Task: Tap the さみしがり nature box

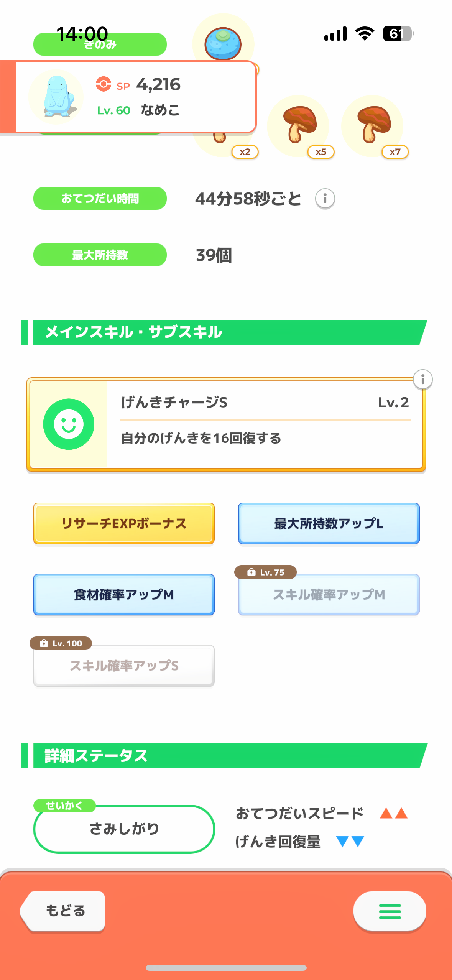Action: tap(124, 829)
